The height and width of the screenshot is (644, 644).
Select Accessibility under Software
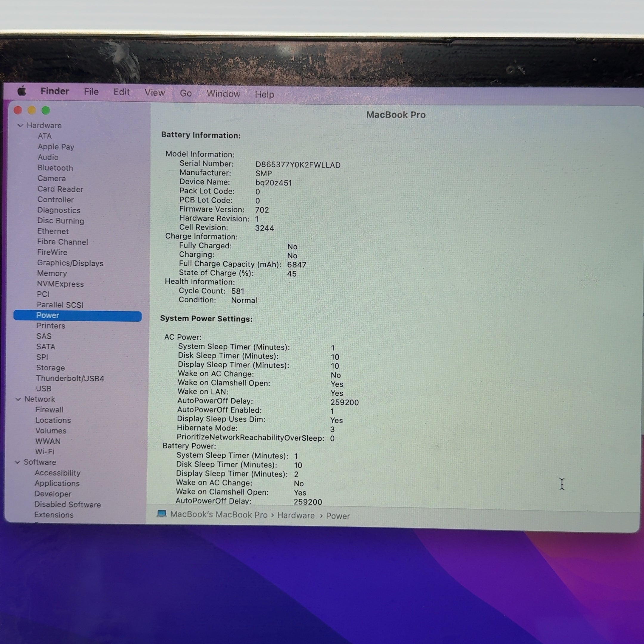[58, 473]
